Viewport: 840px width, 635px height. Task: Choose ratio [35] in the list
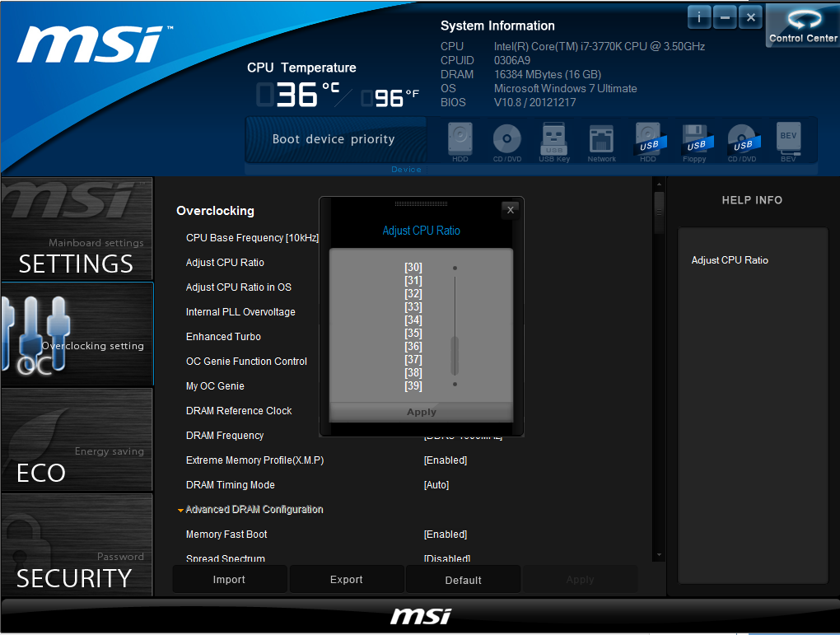coord(413,333)
